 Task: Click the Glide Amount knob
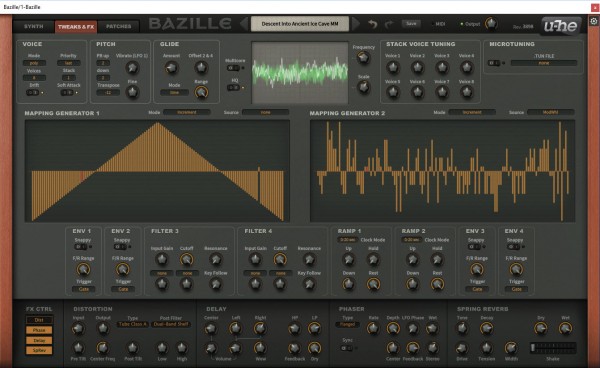pos(171,68)
